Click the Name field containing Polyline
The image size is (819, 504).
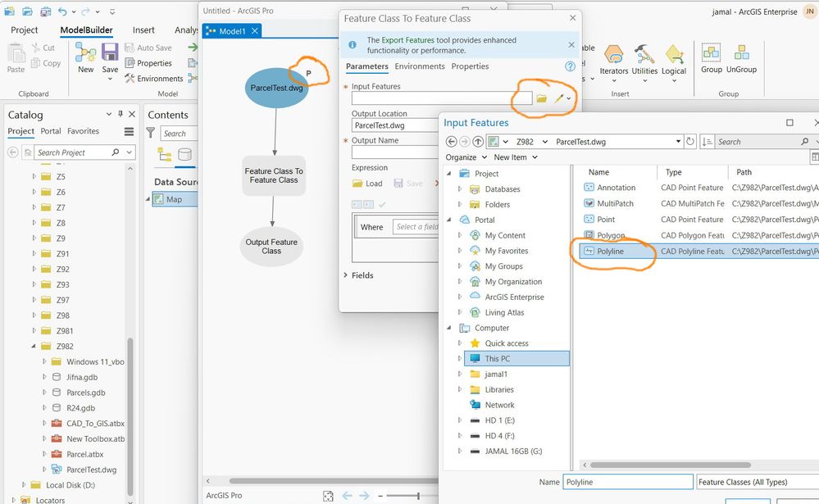[628, 482]
